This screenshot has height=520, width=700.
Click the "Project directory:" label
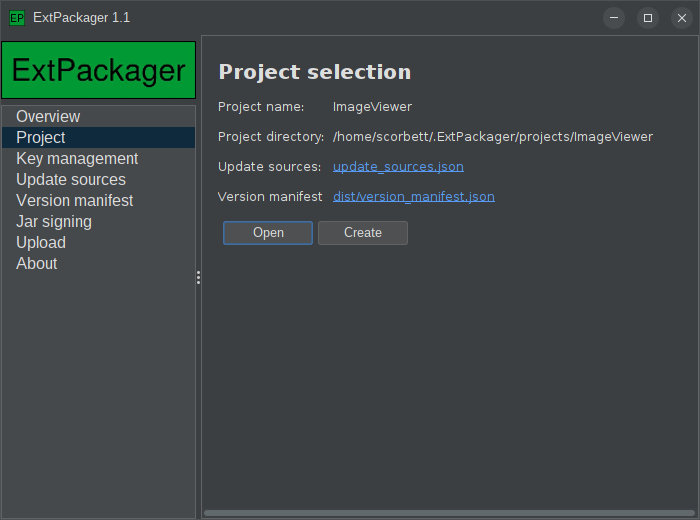tap(271, 137)
